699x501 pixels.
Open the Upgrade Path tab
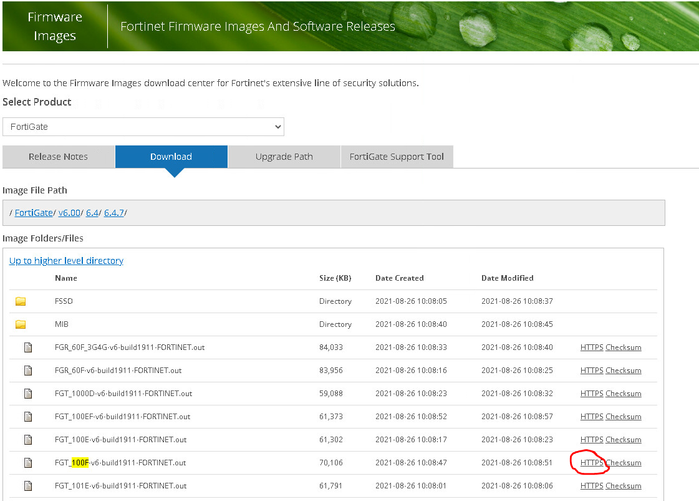tap(284, 157)
